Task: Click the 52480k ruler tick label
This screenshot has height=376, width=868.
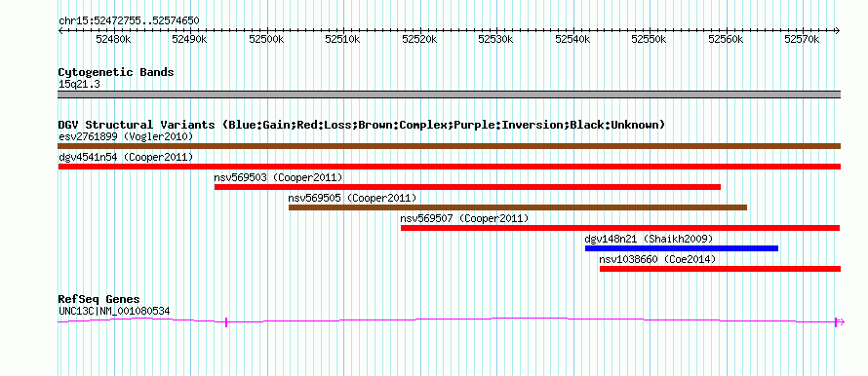Action: click(x=113, y=39)
